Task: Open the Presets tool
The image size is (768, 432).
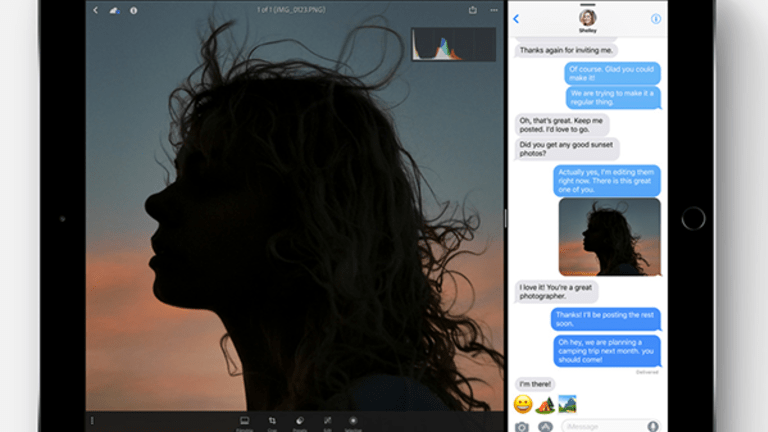Action: (x=300, y=423)
